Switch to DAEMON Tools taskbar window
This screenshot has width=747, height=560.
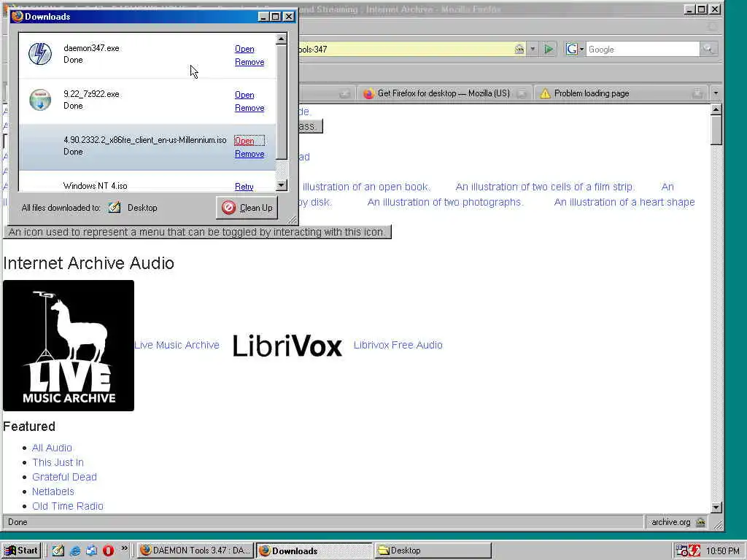tap(196, 551)
